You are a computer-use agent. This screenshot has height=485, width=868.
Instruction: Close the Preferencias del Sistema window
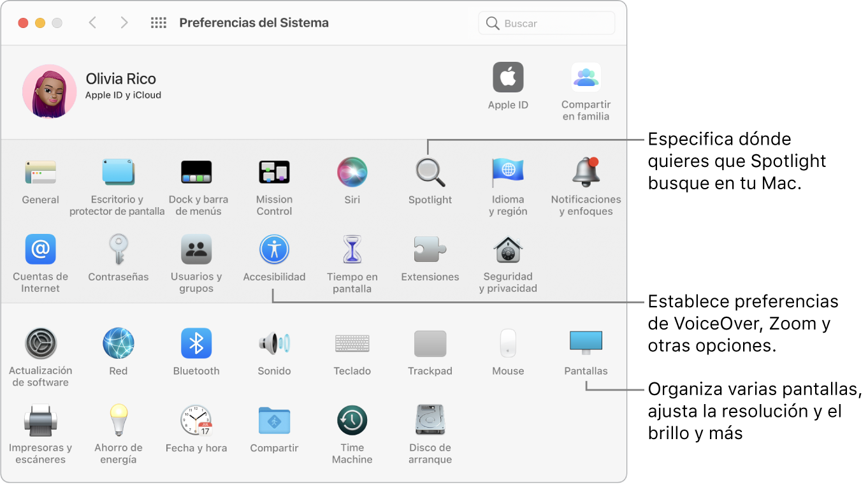click(23, 23)
